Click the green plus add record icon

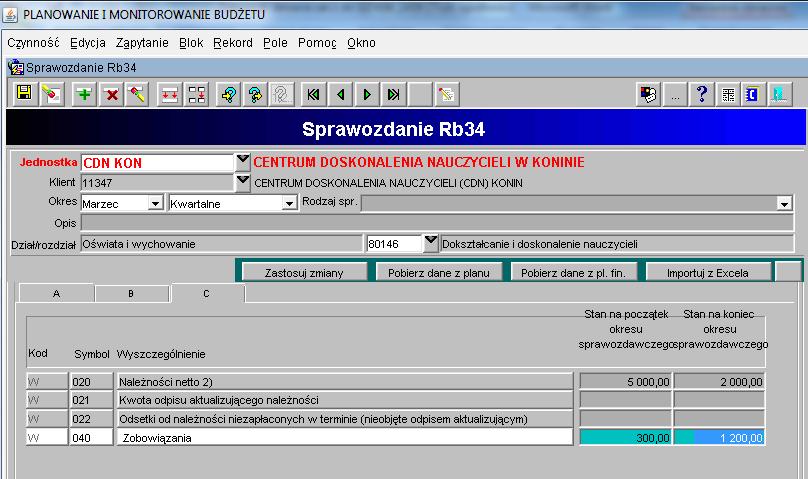pos(84,94)
